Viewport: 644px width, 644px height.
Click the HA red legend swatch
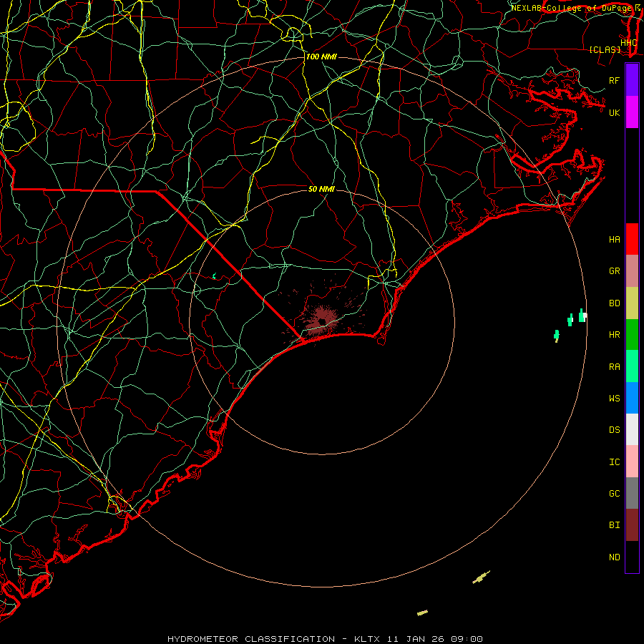[x=632, y=239]
